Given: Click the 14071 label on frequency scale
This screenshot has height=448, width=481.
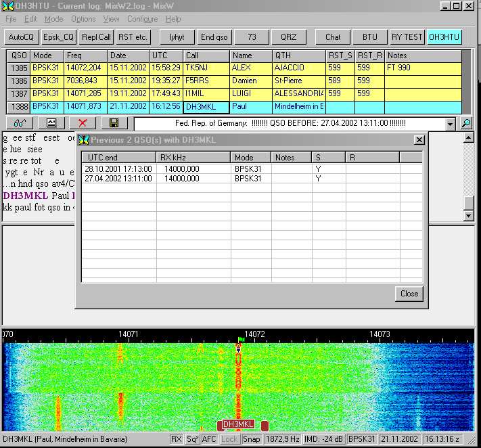Looking at the screenshot, I should [129, 334].
